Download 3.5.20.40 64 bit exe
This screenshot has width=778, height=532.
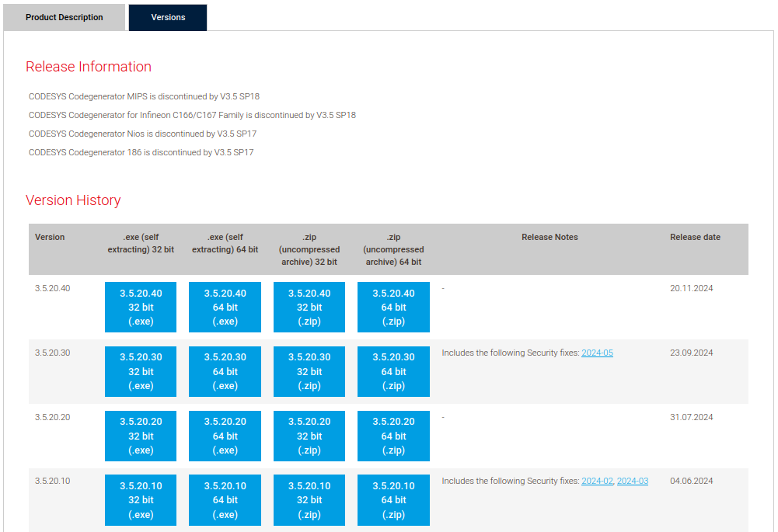(x=225, y=308)
